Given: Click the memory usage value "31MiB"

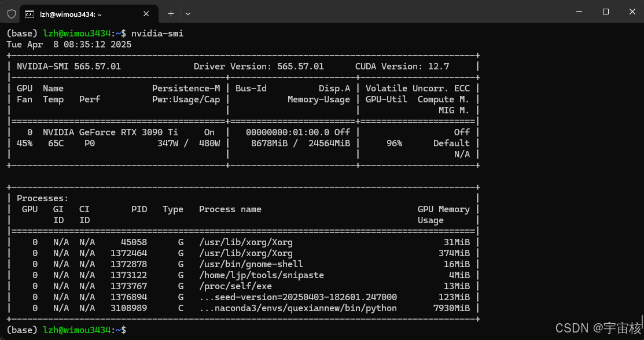Looking at the screenshot, I should [457, 242].
